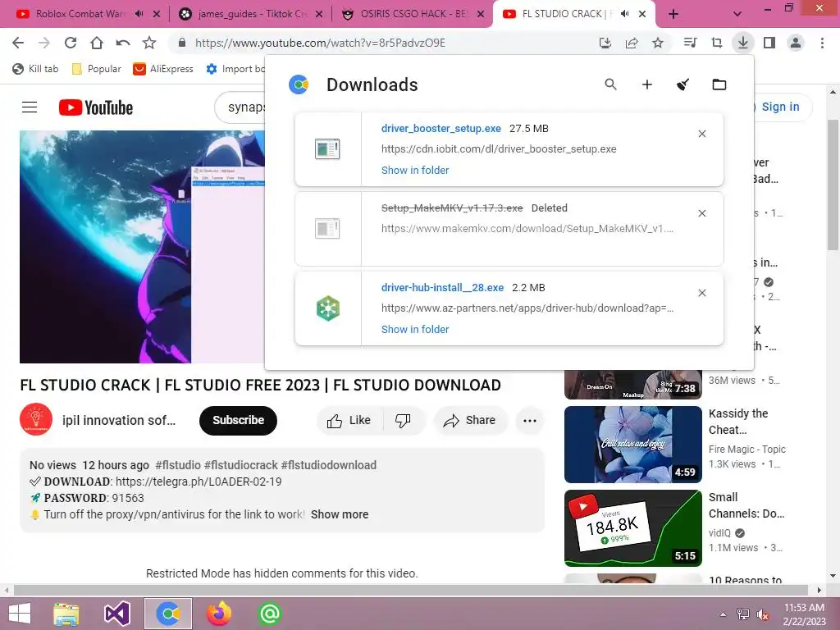The width and height of the screenshot is (840, 630).
Task: Open the video three-dot more actions
Action: point(530,421)
